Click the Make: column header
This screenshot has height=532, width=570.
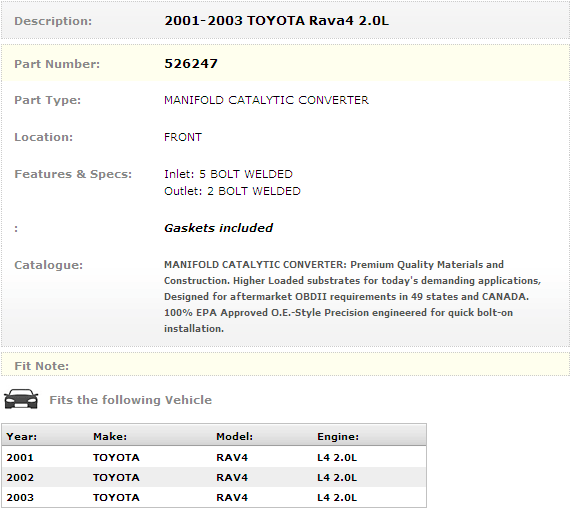click(110, 436)
